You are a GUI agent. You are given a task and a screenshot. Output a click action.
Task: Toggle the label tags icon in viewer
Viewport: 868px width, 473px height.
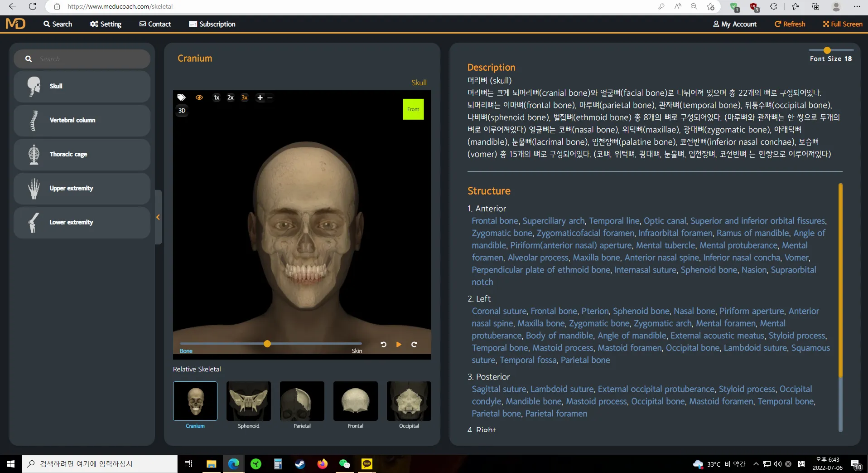coord(181,98)
